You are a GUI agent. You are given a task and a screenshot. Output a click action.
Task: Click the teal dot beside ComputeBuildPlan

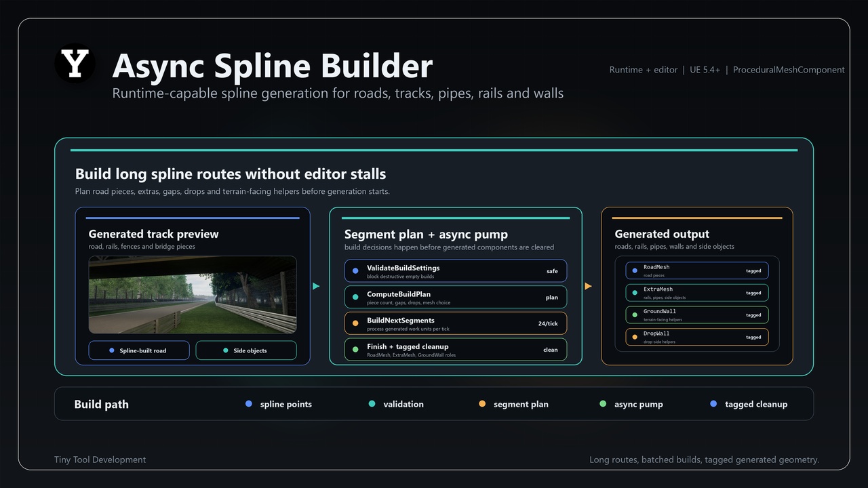355,298
